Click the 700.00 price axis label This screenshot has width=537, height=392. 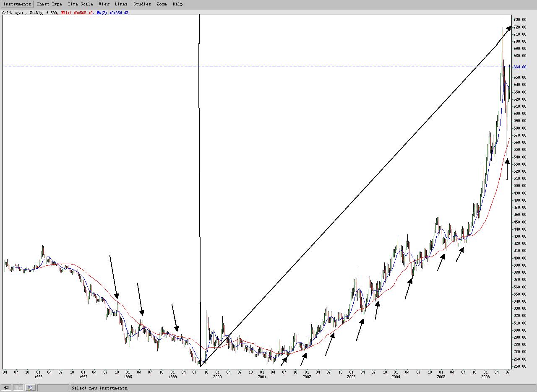pyautogui.click(x=520, y=42)
